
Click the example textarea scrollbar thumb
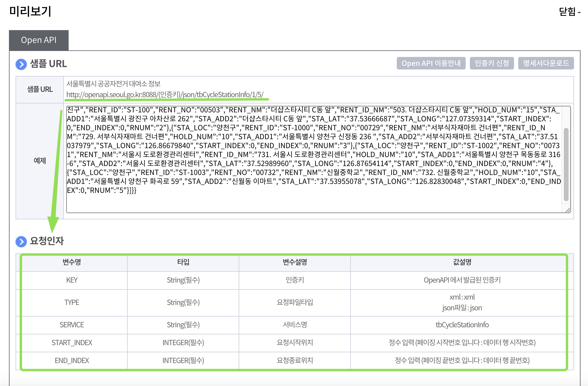[566, 164]
